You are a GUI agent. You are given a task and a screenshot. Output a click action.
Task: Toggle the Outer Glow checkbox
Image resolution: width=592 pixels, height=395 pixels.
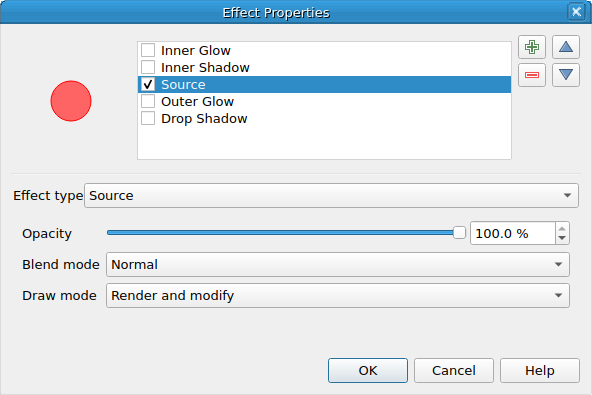148,101
